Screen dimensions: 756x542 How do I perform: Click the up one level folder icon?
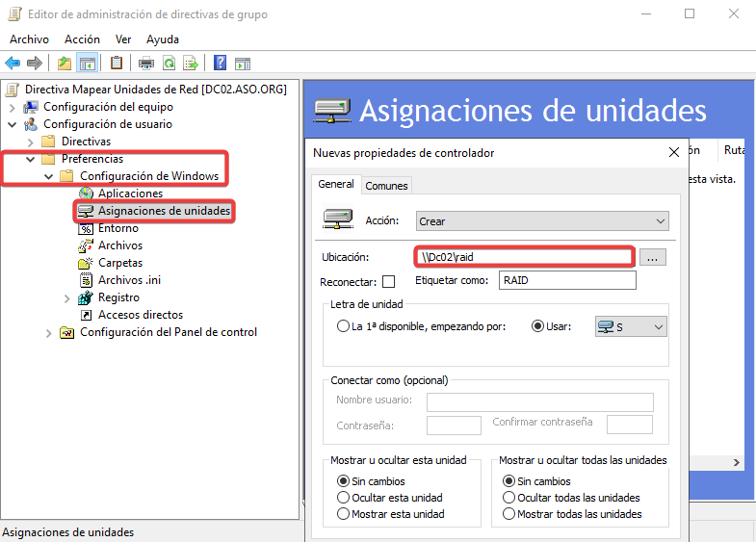65,64
